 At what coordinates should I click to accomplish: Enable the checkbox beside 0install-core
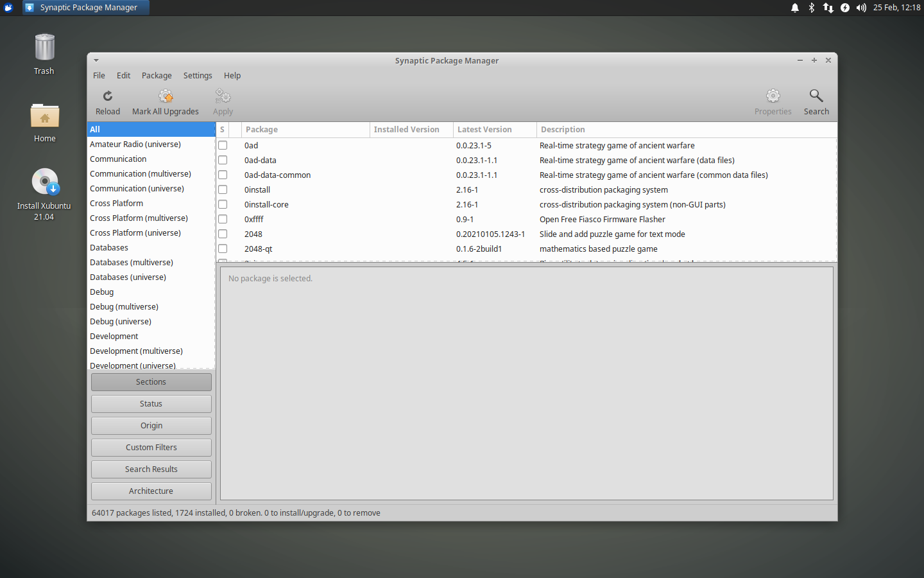pyautogui.click(x=223, y=204)
